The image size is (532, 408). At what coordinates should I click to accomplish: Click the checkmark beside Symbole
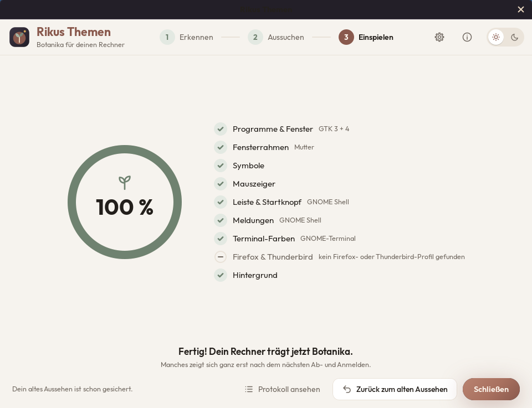click(x=221, y=166)
